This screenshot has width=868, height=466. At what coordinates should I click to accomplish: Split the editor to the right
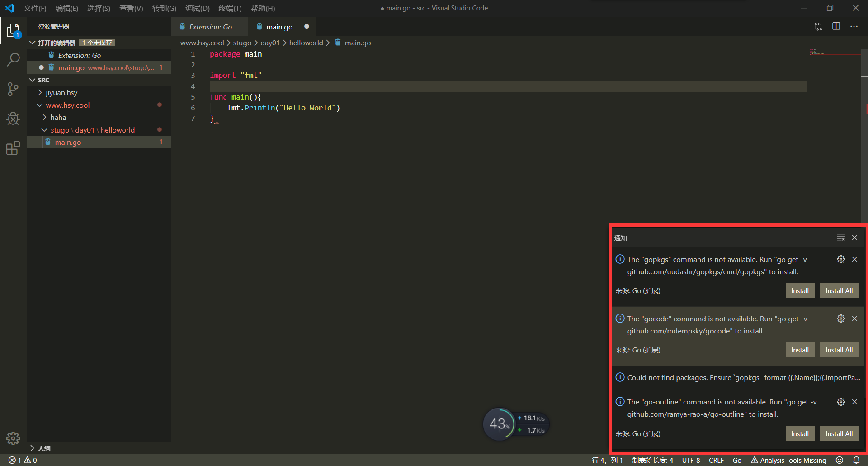pos(836,26)
